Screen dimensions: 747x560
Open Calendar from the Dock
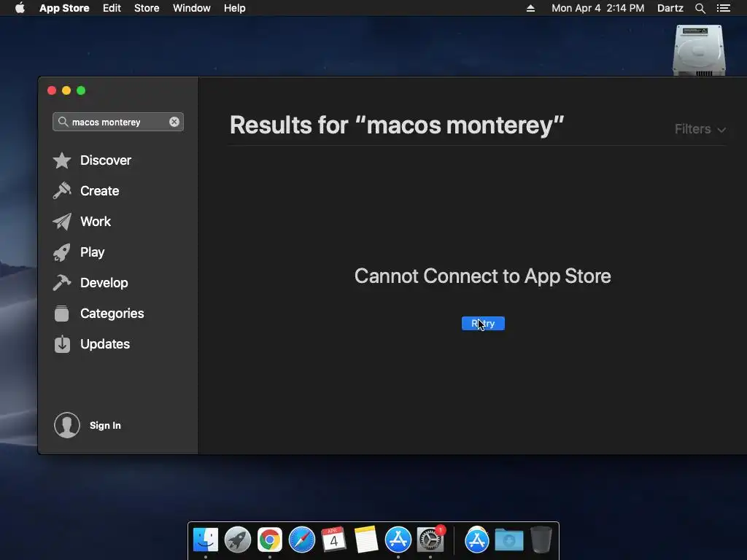(333, 540)
